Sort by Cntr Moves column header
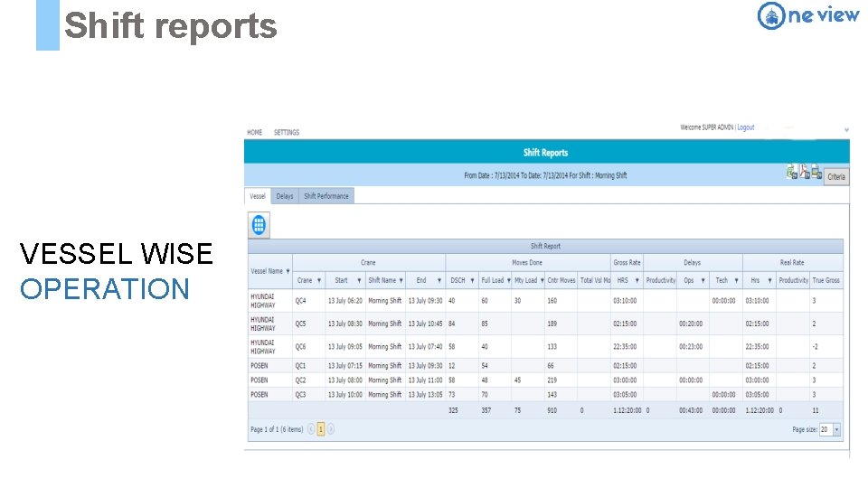The image size is (868, 488). click(561, 280)
